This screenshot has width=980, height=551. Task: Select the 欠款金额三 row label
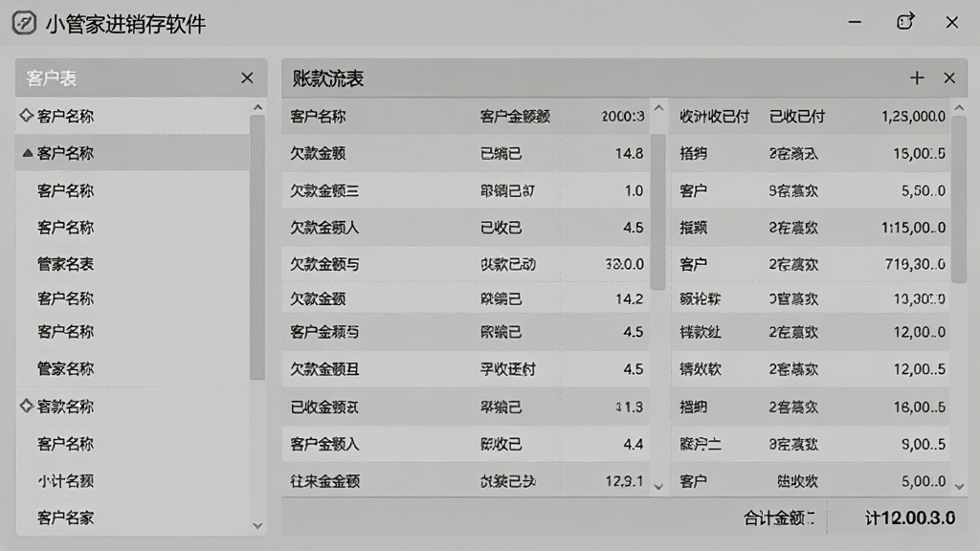pos(324,190)
